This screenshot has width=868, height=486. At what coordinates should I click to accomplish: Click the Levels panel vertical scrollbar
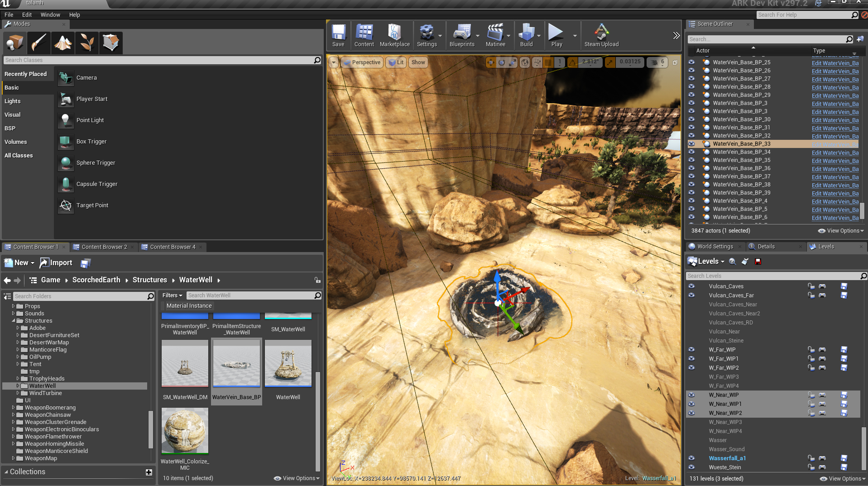863,448
